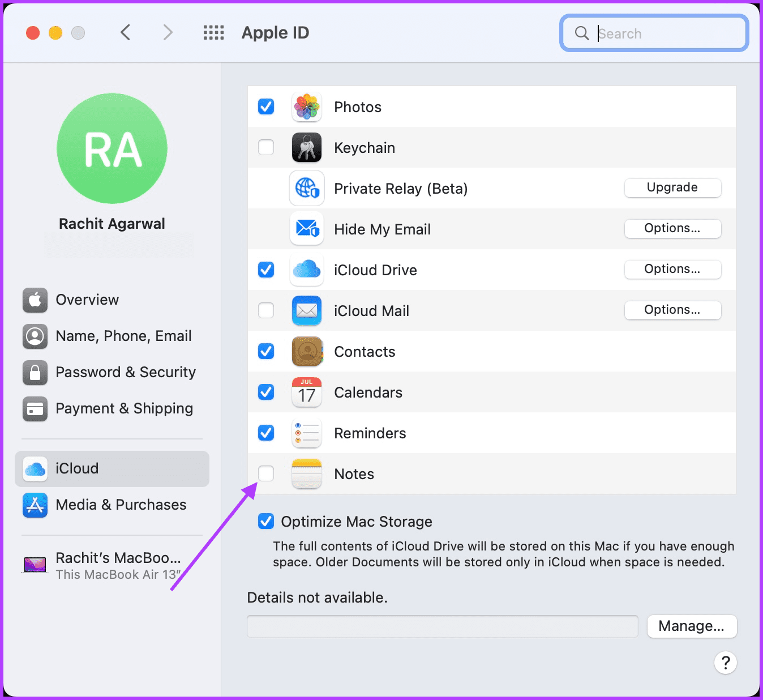
Task: Click the RA profile avatar
Action: point(112,148)
